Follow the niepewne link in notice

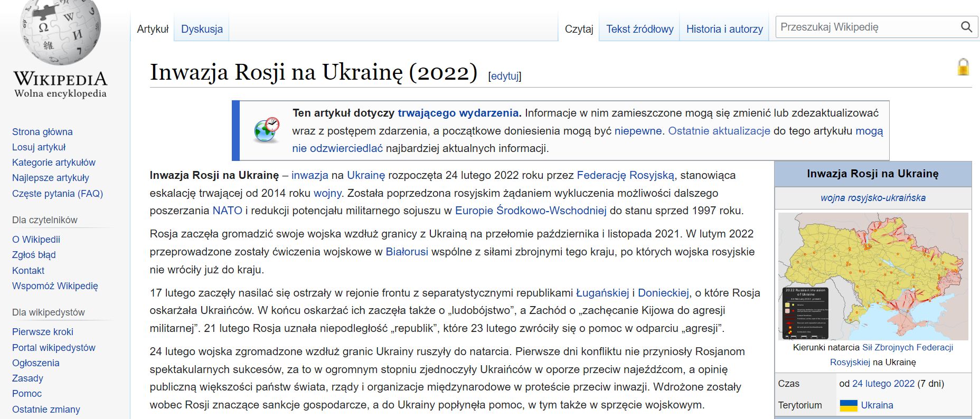(x=638, y=131)
